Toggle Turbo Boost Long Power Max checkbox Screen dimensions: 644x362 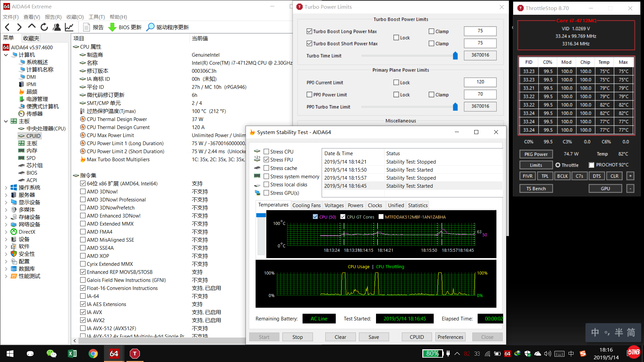point(309,31)
